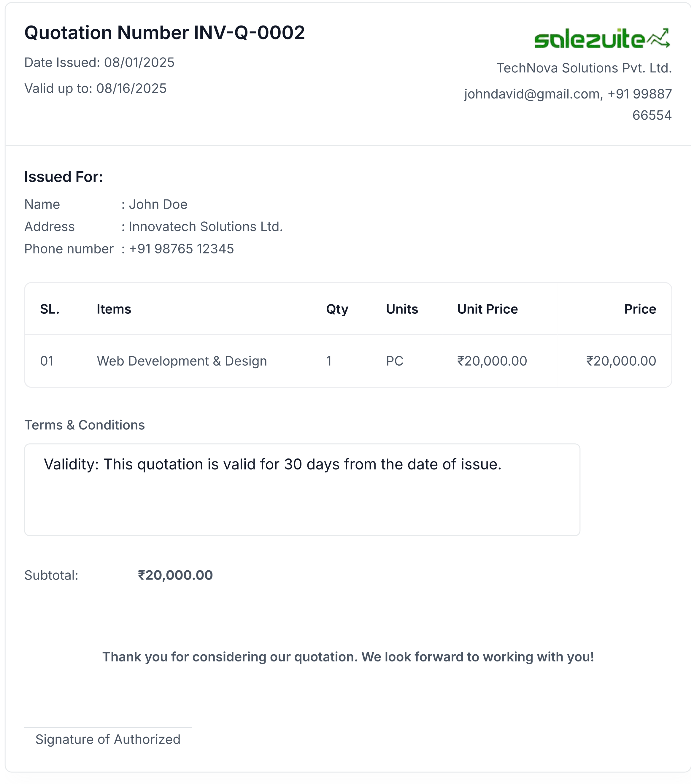Click the Items column header

pyautogui.click(x=114, y=309)
